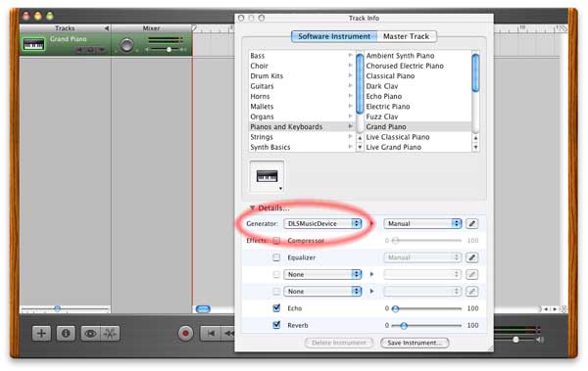The image size is (588, 371).
Task: Click the track pan knob in Mixer
Action: click(126, 45)
